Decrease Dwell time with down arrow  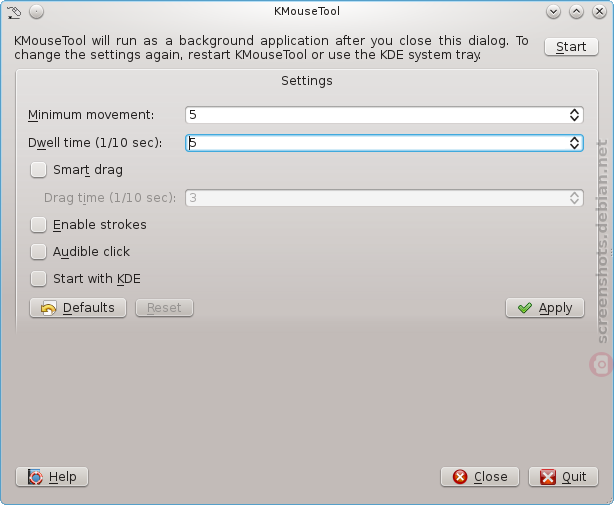pos(574,147)
